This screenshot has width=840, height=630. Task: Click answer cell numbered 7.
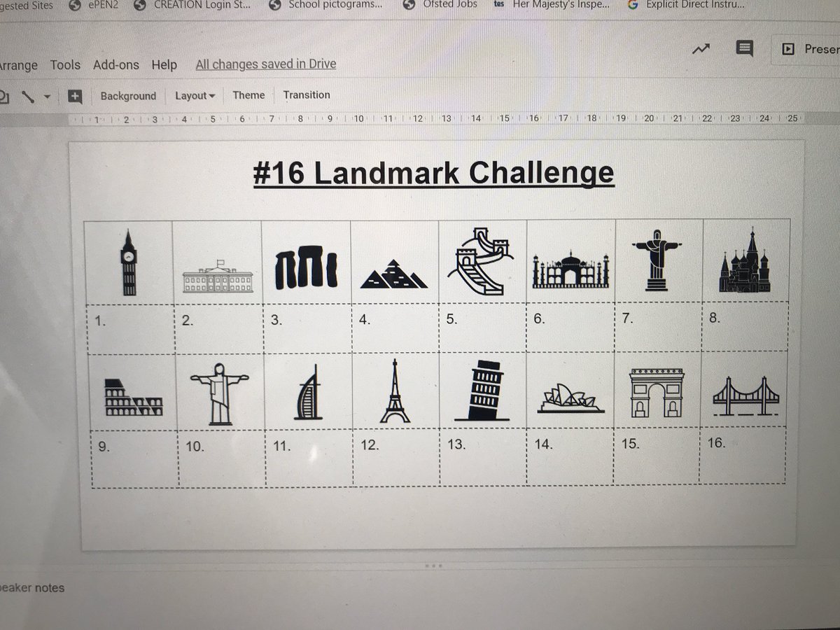point(658,325)
